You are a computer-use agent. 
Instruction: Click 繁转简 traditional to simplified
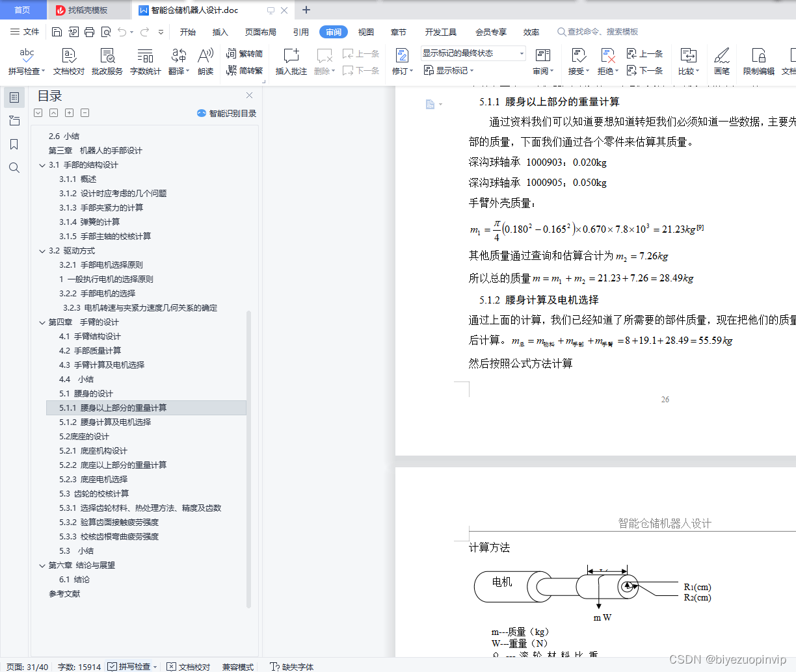point(245,54)
